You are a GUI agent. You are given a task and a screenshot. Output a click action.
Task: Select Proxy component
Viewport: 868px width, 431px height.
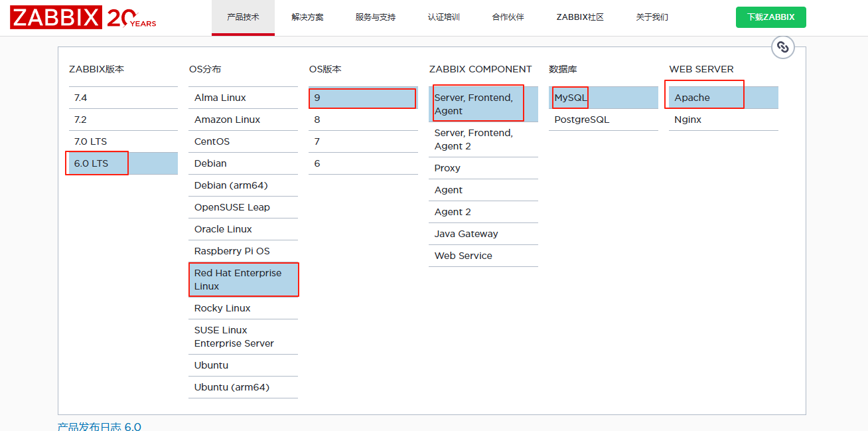484,168
